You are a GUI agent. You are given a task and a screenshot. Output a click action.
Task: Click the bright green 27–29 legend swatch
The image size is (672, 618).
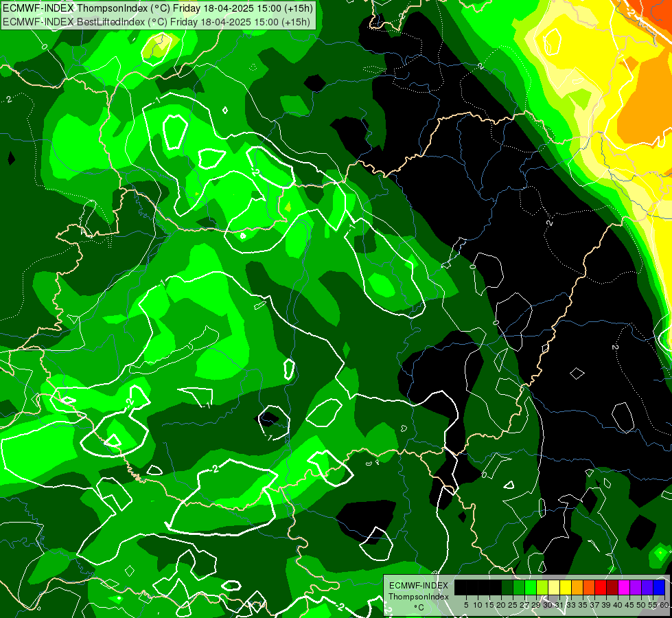click(531, 587)
